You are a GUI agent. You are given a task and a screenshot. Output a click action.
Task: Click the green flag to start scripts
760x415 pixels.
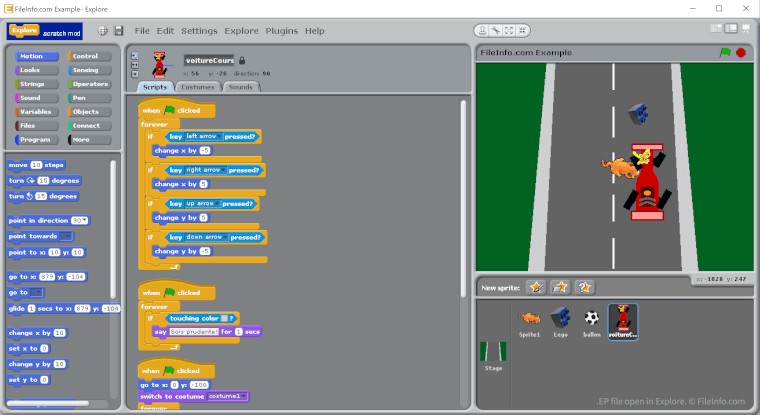click(x=725, y=52)
